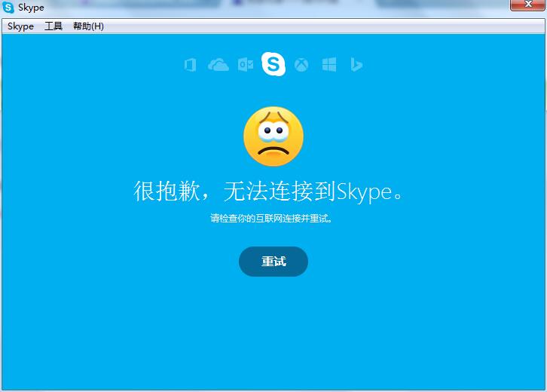Click the Skype title text in the title bar
Screen dimensions: 547x392
[31, 8]
